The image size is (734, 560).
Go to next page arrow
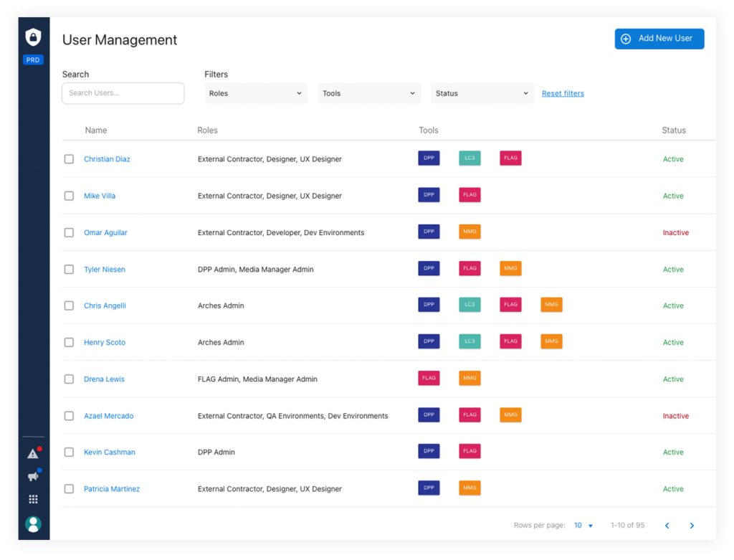coord(692,526)
